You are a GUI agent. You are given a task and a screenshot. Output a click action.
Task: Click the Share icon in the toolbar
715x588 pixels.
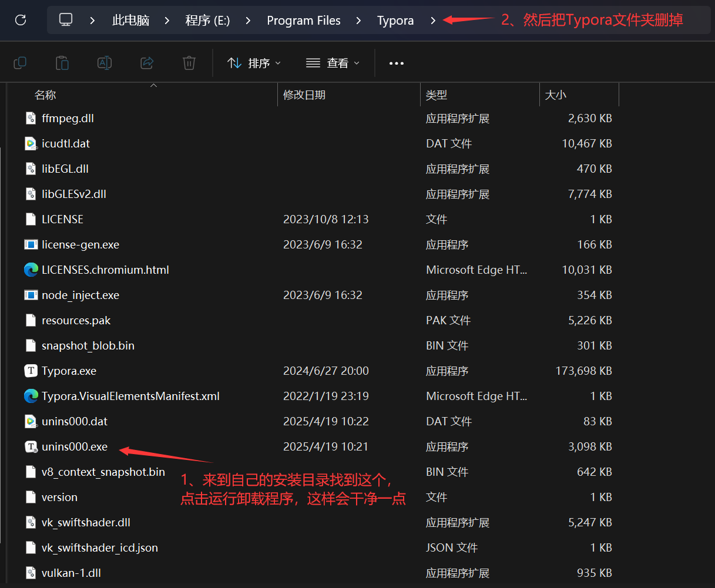146,62
